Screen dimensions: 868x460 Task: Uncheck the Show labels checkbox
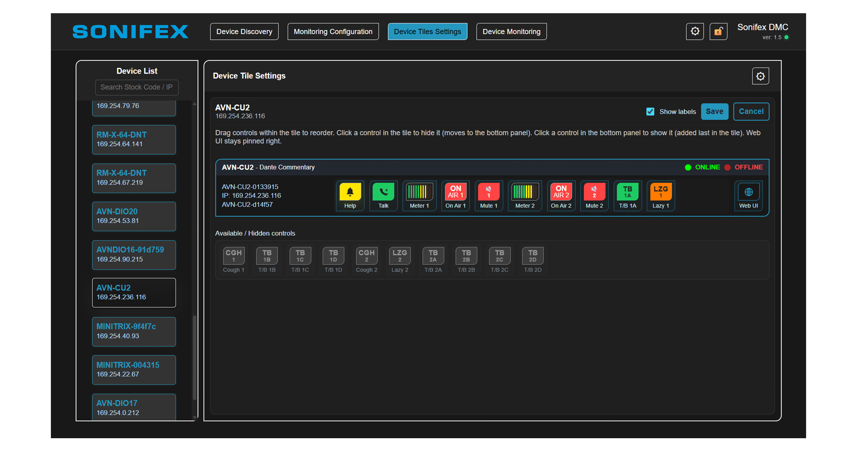pos(650,112)
